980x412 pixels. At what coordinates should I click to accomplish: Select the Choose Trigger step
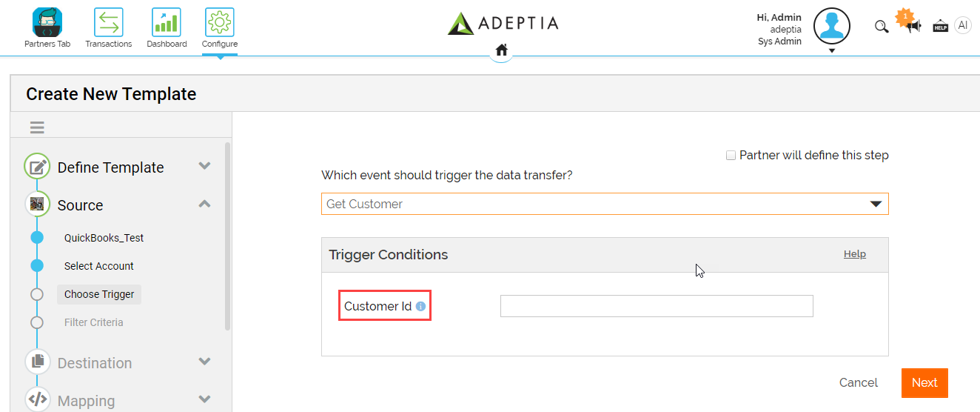pyautogui.click(x=99, y=294)
